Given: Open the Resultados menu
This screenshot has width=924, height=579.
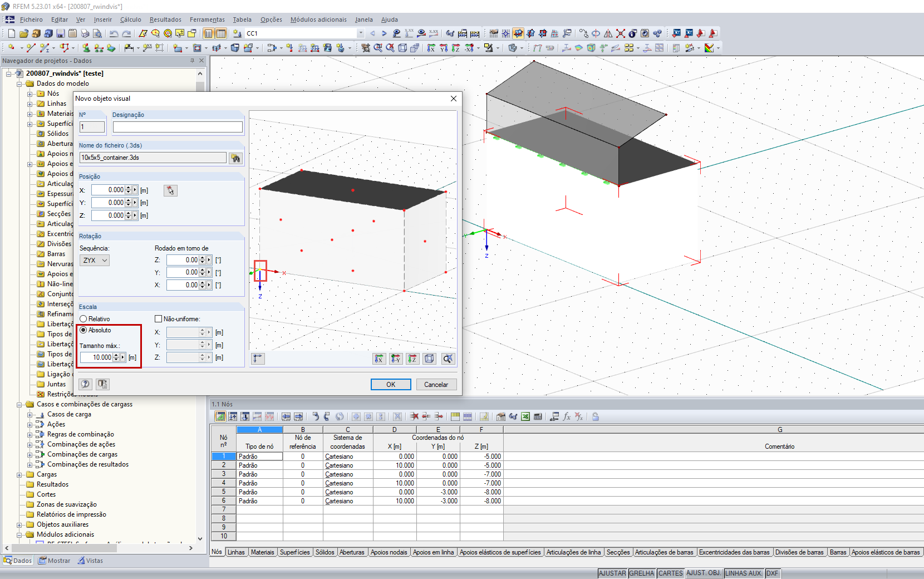Looking at the screenshot, I should tap(165, 19).
